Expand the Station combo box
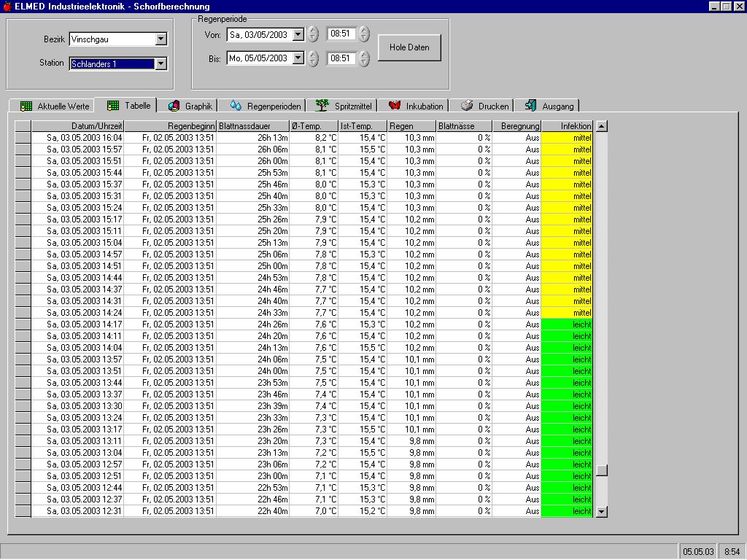Image resolution: width=747 pixels, height=560 pixels. click(161, 64)
